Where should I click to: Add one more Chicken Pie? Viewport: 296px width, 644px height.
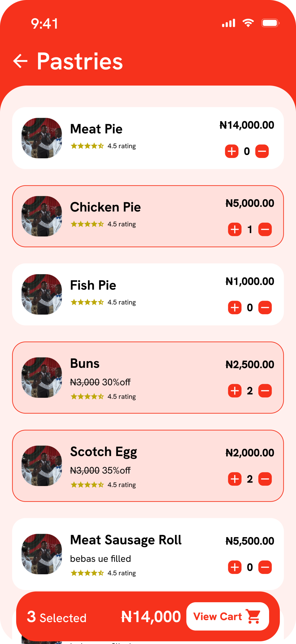coord(234,229)
